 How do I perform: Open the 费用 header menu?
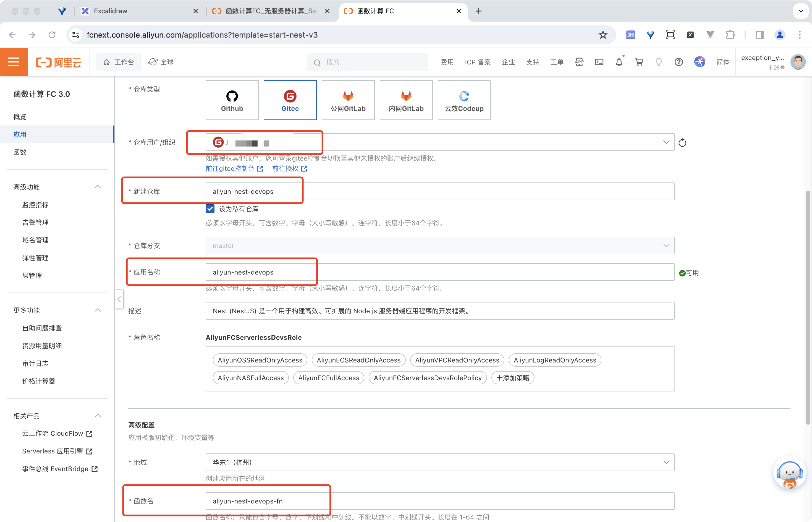447,62
